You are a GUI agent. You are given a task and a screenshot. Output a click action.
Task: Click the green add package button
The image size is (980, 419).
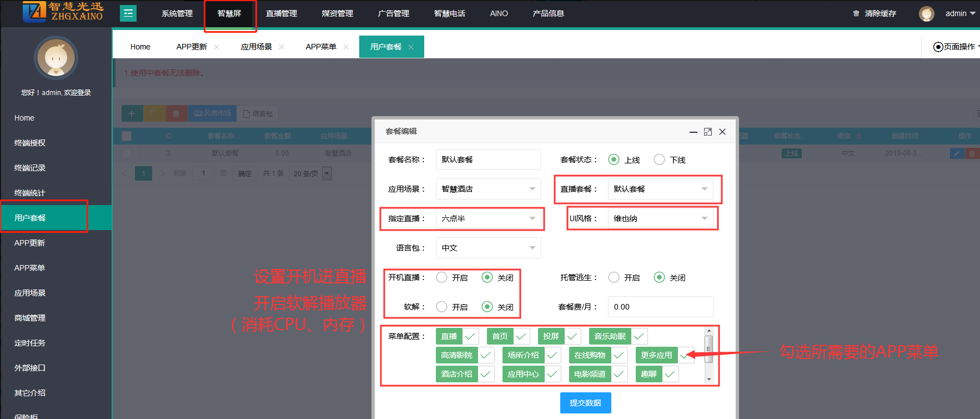point(132,113)
